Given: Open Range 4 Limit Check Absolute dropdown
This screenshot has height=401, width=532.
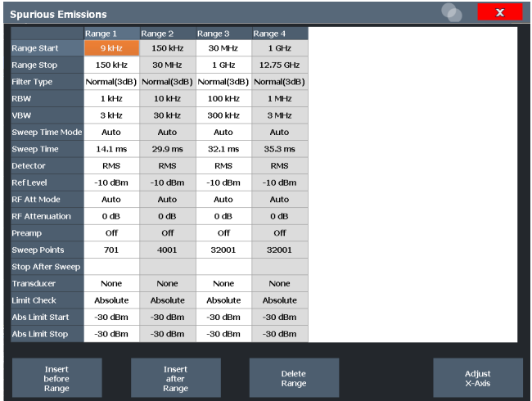Looking at the screenshot, I should click(x=280, y=300).
